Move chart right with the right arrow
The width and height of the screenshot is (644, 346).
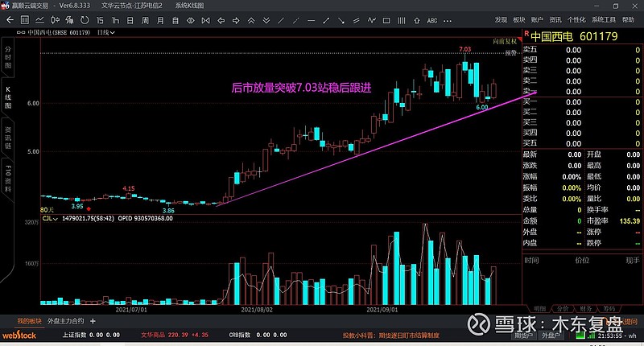pos(236,20)
